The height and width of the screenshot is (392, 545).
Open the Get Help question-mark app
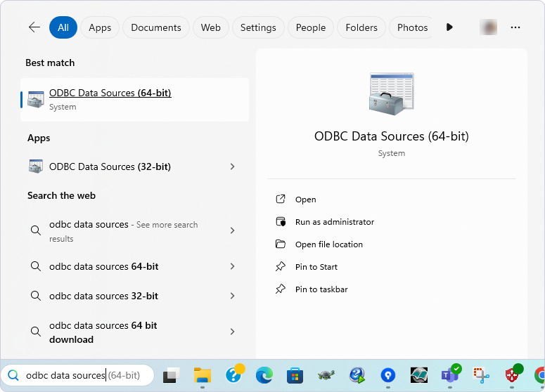click(234, 374)
